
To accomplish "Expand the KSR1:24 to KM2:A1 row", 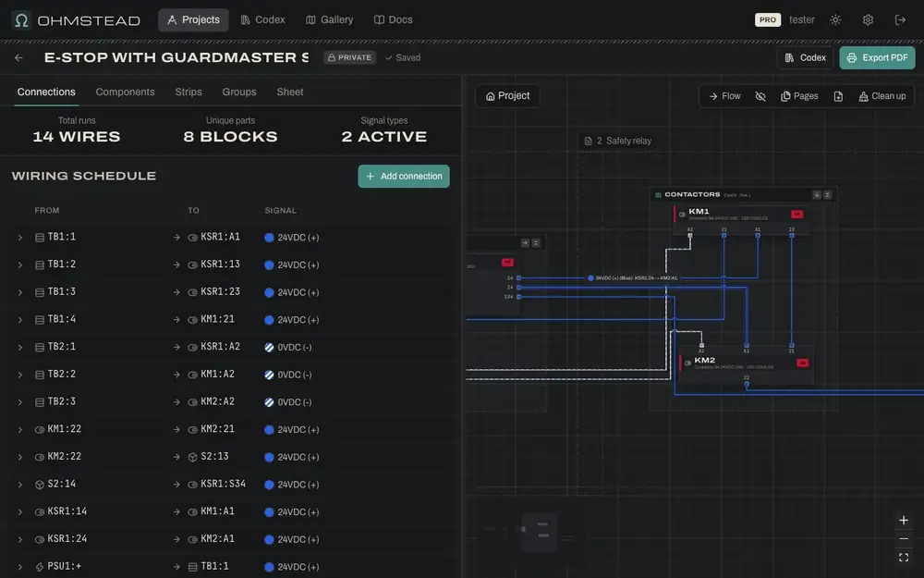I will [20, 540].
